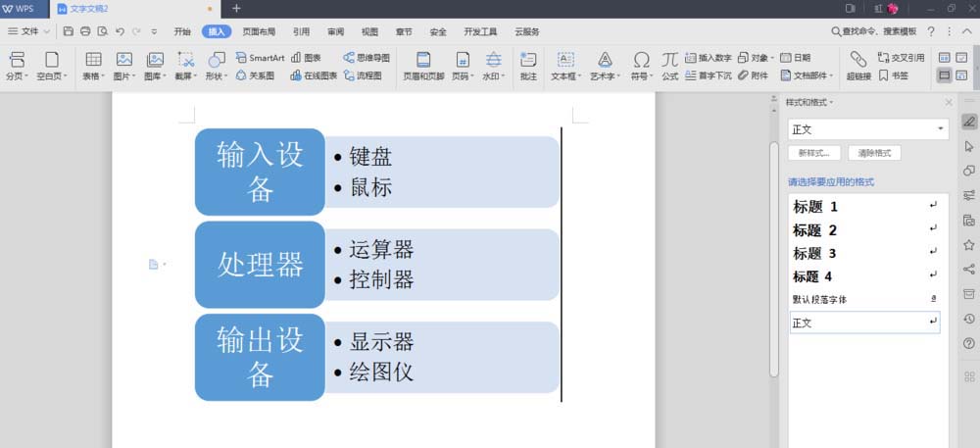Viewport: 980px width, 448px height.
Task: Open the 云服务 tab
Action: click(527, 32)
